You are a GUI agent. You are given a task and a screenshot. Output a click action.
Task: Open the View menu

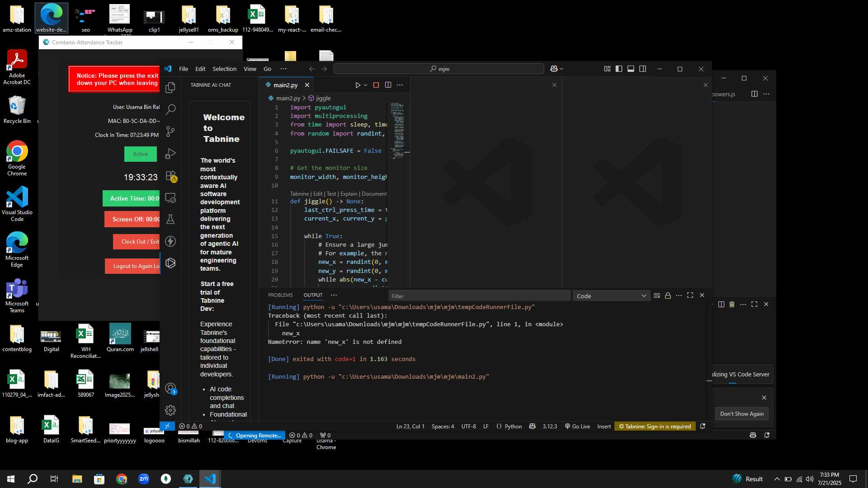pos(250,69)
